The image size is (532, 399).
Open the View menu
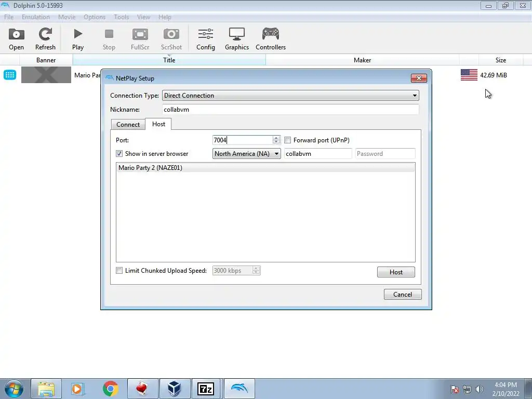[x=143, y=17]
